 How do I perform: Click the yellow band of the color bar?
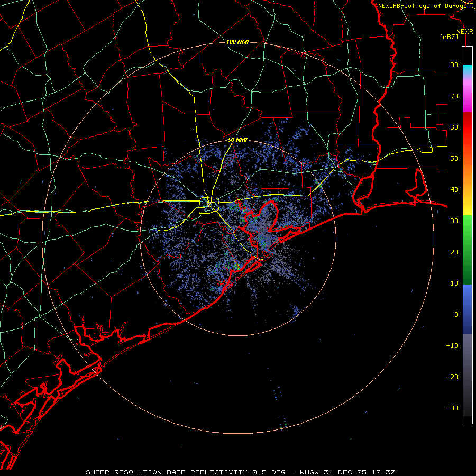(467, 210)
